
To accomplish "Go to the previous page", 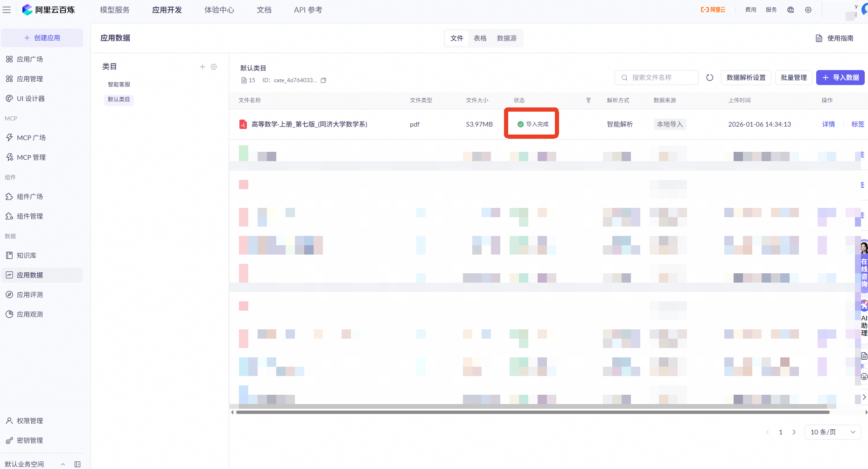I will pos(767,432).
